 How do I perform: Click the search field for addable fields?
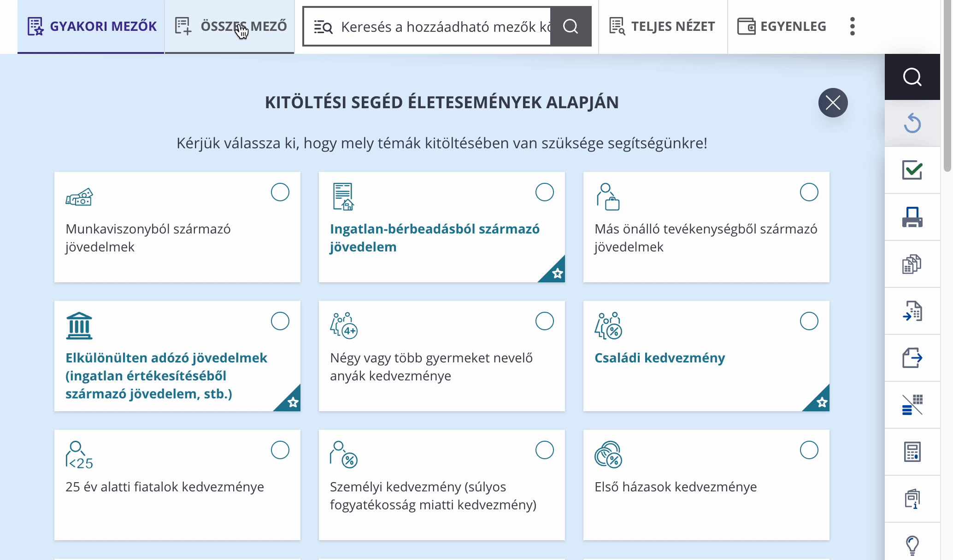[427, 26]
